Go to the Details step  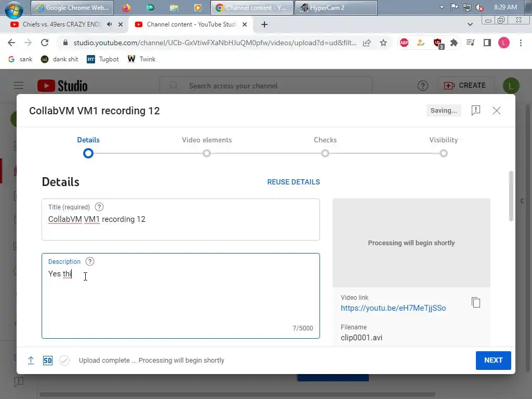pos(88,147)
